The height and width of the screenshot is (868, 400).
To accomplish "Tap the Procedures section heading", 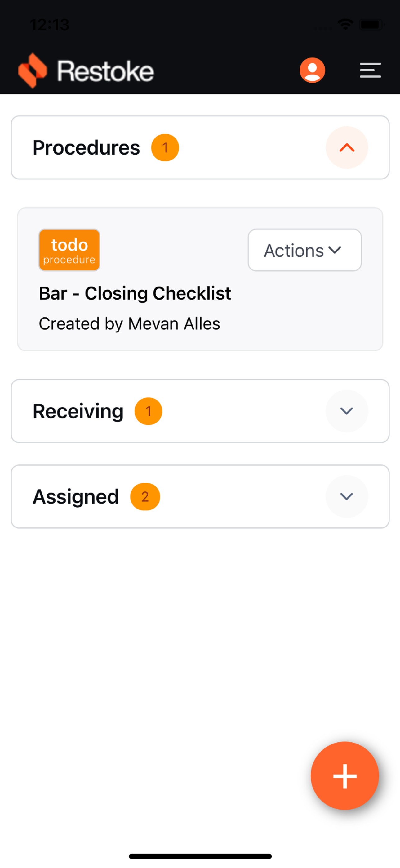I will point(86,147).
